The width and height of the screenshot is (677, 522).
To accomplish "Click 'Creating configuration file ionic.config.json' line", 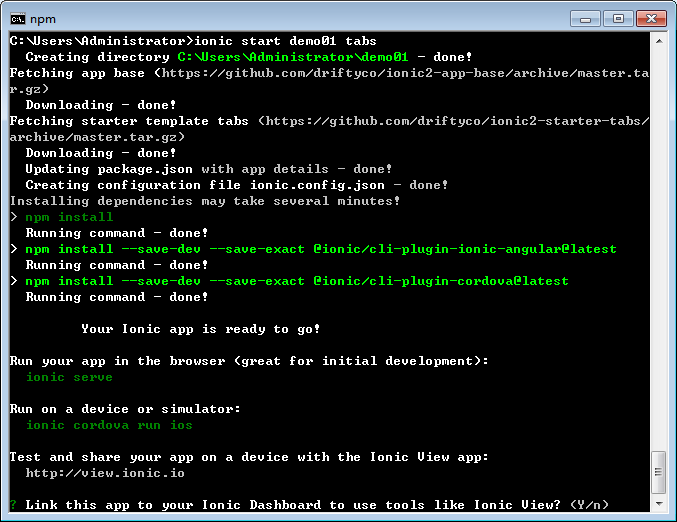I will click(237, 185).
